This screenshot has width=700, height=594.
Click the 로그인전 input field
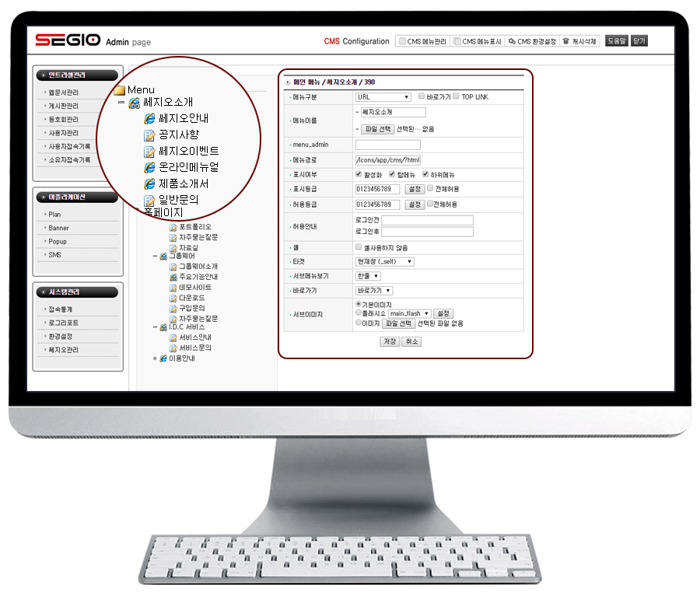427,220
